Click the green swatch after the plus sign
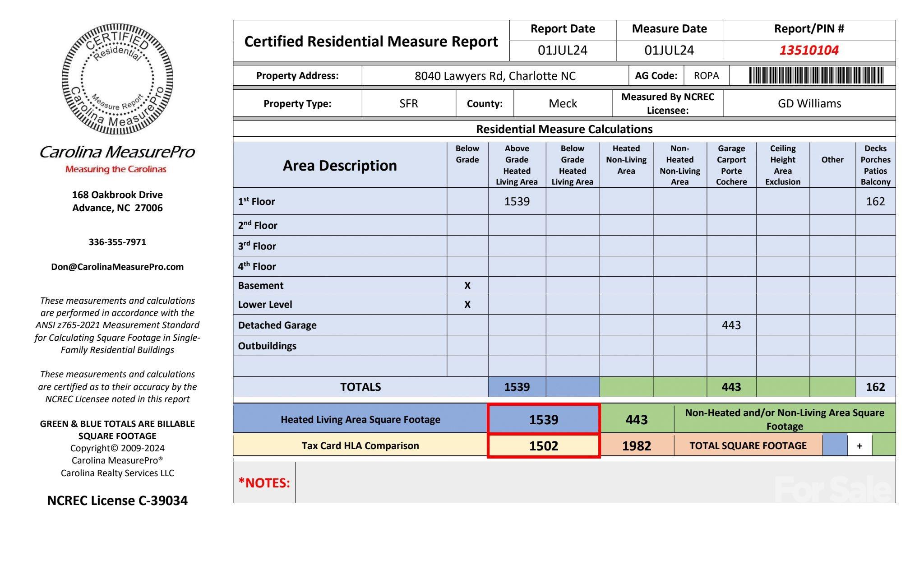 click(x=883, y=445)
